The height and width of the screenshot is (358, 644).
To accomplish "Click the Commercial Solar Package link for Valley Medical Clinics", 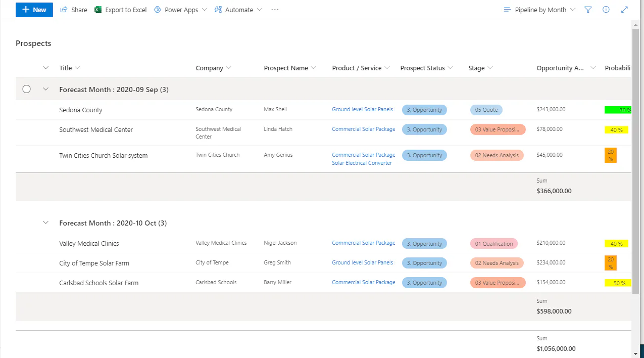I will click(364, 243).
